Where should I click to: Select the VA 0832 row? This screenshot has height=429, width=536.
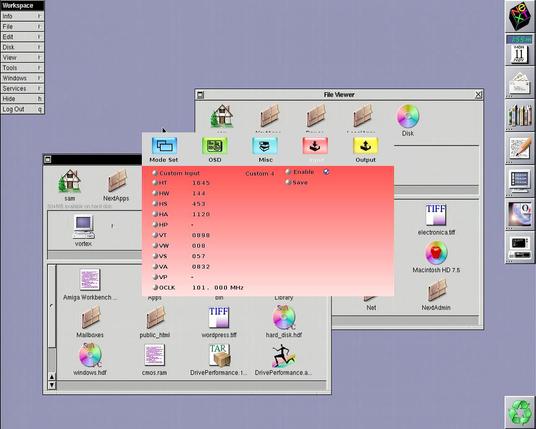[181, 267]
